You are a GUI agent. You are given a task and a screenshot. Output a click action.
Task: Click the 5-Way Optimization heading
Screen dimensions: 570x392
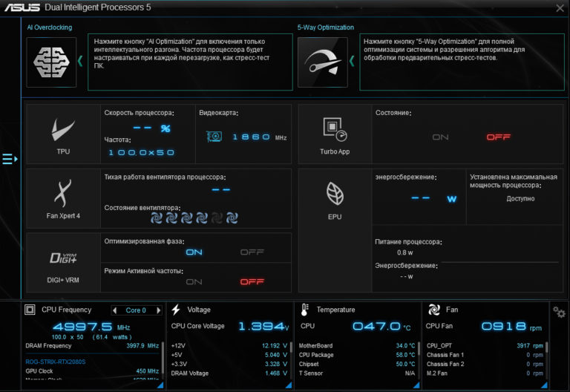pos(325,27)
